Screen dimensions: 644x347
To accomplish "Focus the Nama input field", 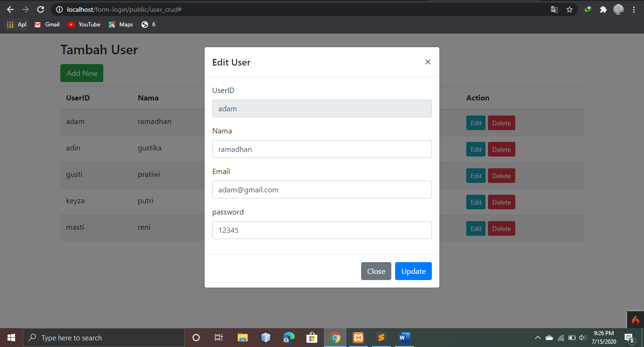I will pyautogui.click(x=322, y=149).
